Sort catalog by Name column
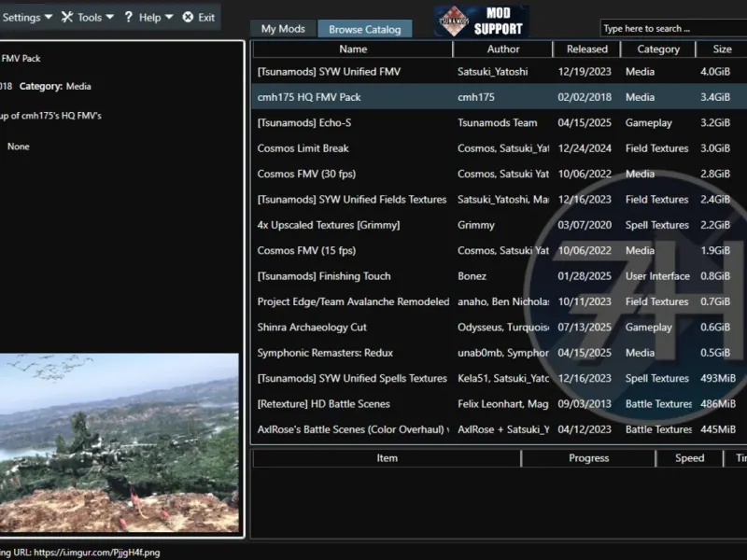 click(x=353, y=49)
